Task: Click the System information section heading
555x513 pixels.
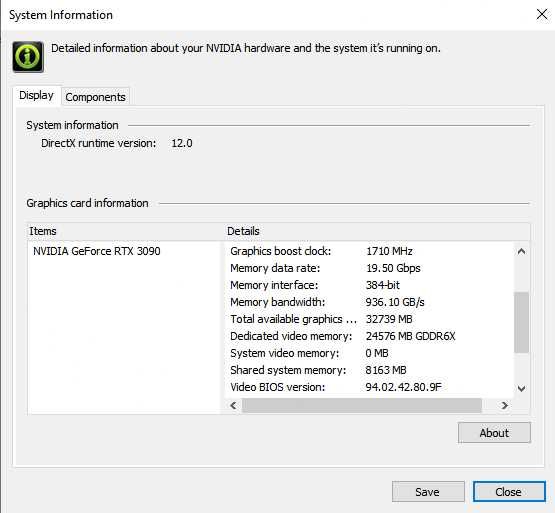Action: click(73, 125)
